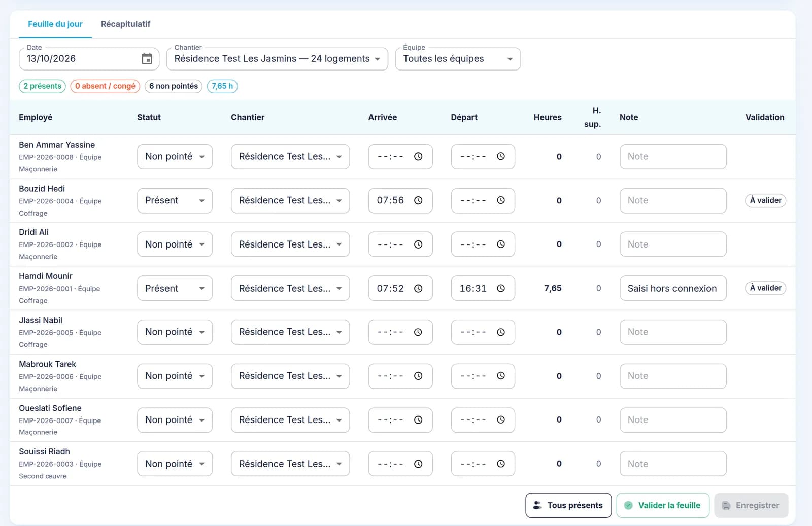
Task: Click À valider badge for Hamdi Mounir
Action: coord(766,288)
